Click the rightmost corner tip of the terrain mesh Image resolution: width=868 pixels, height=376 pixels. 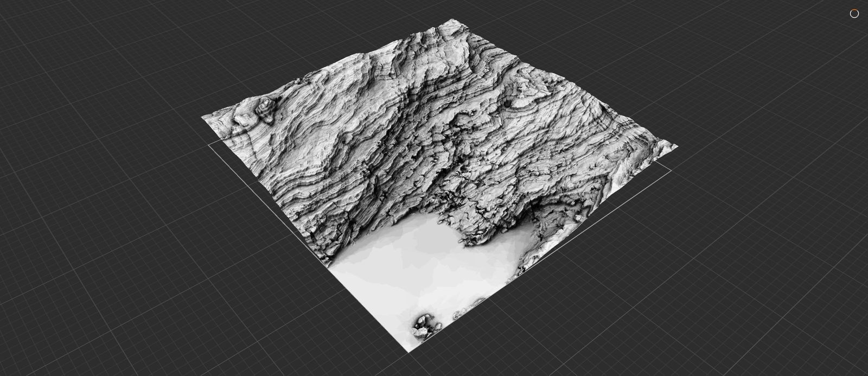[x=677, y=146]
